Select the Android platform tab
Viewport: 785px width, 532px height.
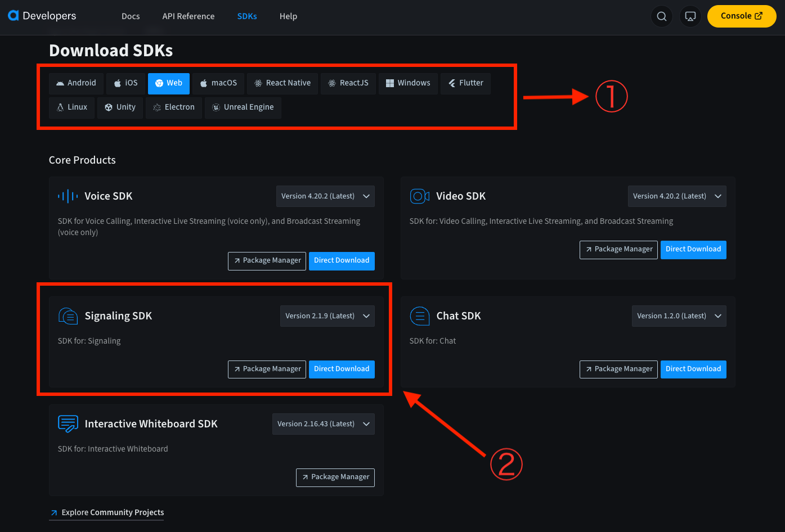pyautogui.click(x=76, y=83)
